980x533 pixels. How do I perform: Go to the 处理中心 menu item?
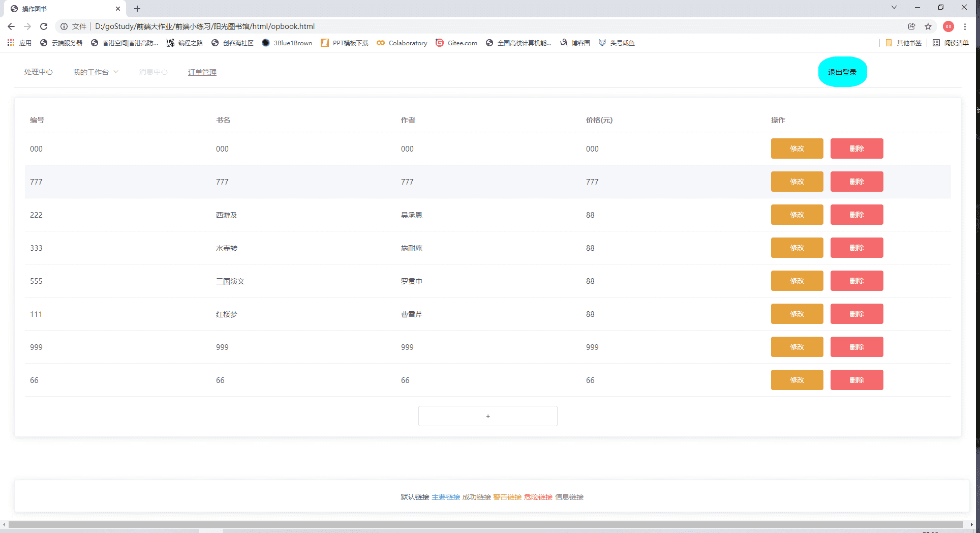pos(39,72)
